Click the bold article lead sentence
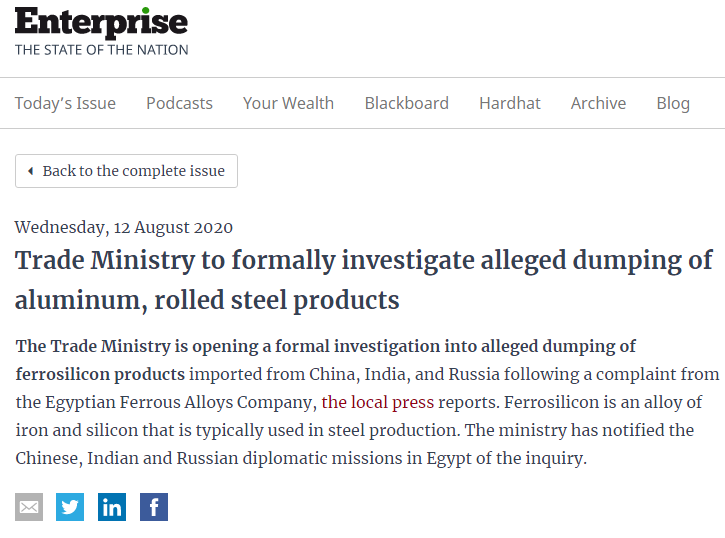Viewport: 725px width, 538px height. click(x=325, y=347)
